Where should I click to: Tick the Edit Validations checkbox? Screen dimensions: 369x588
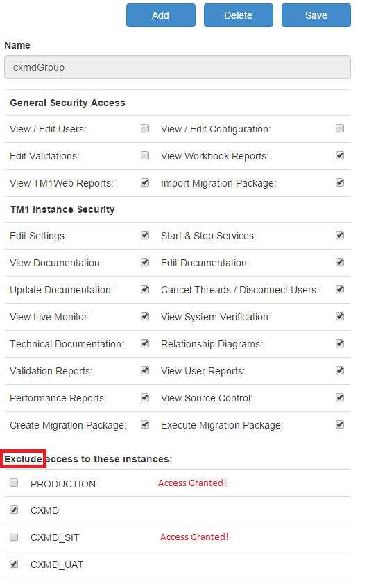pyautogui.click(x=145, y=155)
